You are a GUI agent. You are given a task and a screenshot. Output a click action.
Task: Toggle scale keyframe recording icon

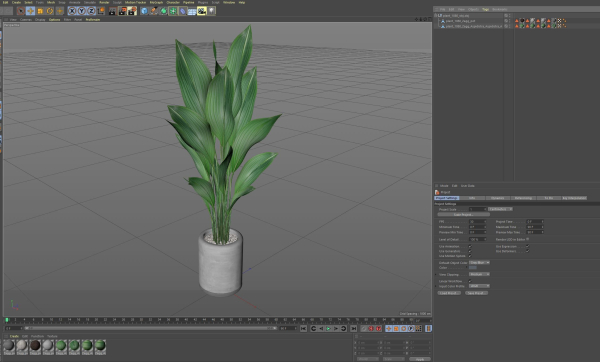click(396, 329)
